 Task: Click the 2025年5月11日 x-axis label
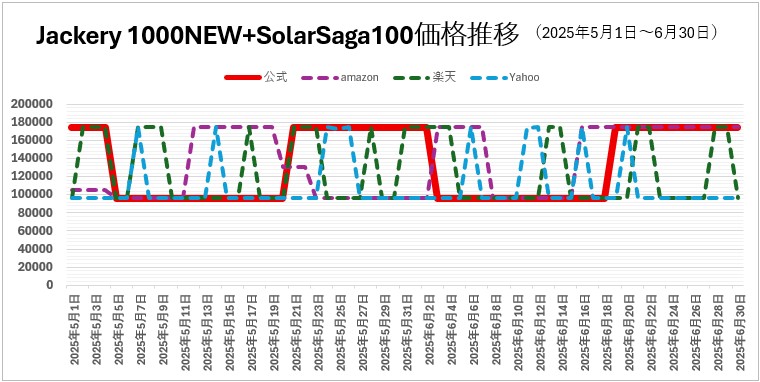pyautogui.click(x=186, y=333)
